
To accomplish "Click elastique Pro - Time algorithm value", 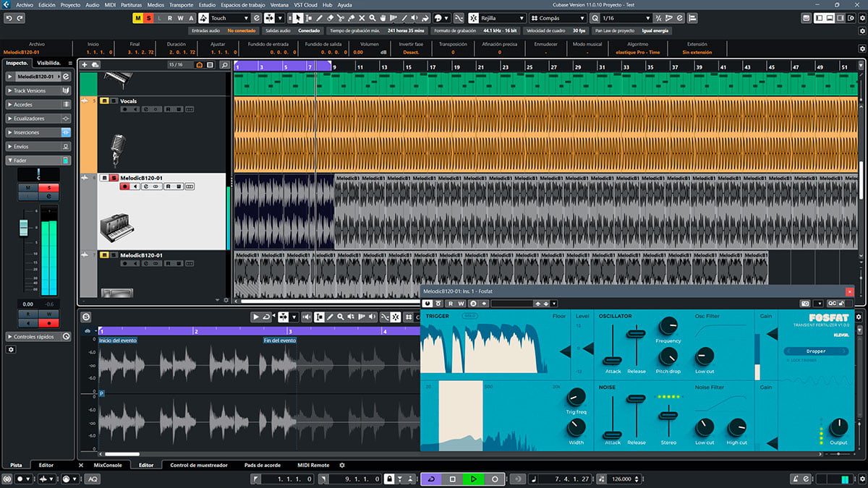I will (637, 52).
